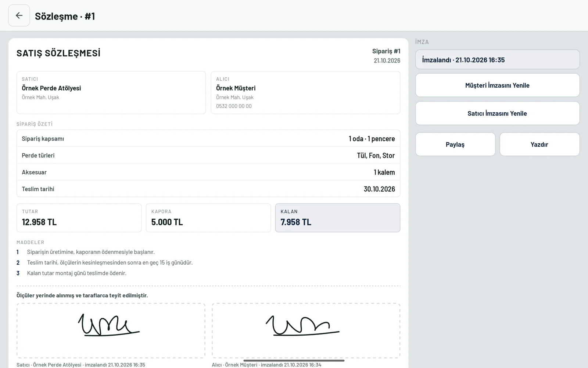This screenshot has width=588, height=368.
Task: Select the Sipariş kapsamı row
Action: [208, 138]
